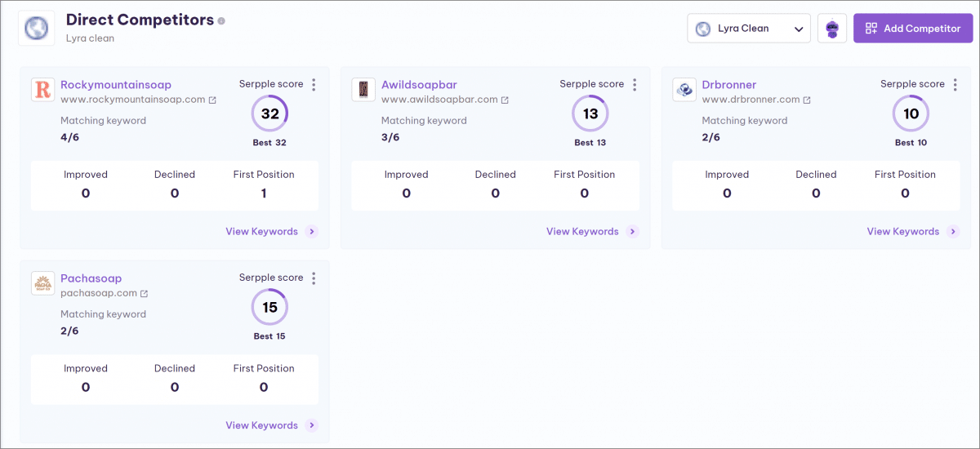Click the arrow next to Awildsoapbar View Keywords
This screenshot has height=449, width=980.
(632, 232)
